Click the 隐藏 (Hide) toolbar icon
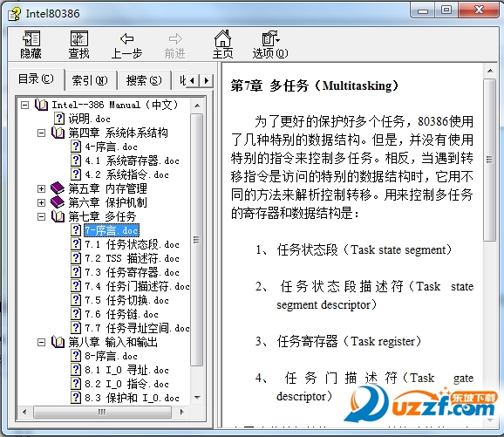The width and height of the screenshot is (504, 437). click(31, 38)
